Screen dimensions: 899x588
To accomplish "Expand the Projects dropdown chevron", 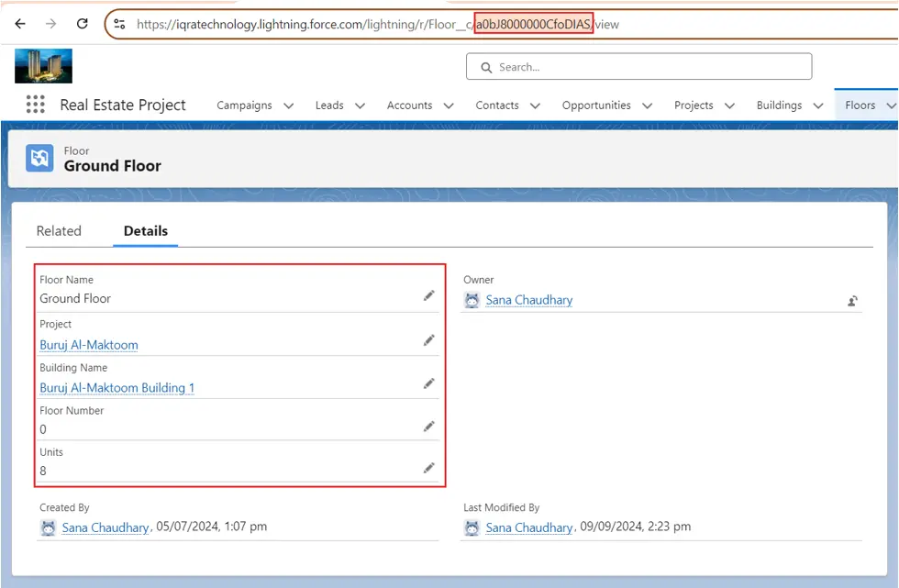I will click(730, 106).
